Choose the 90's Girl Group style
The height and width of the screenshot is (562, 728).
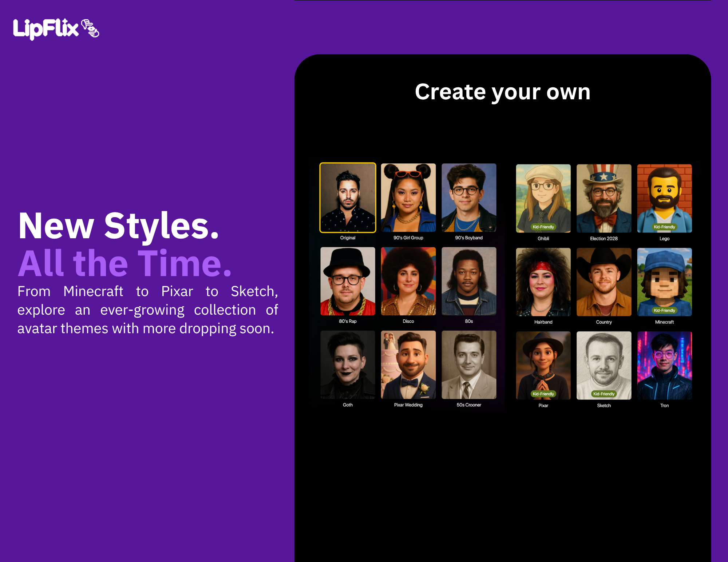408,198
